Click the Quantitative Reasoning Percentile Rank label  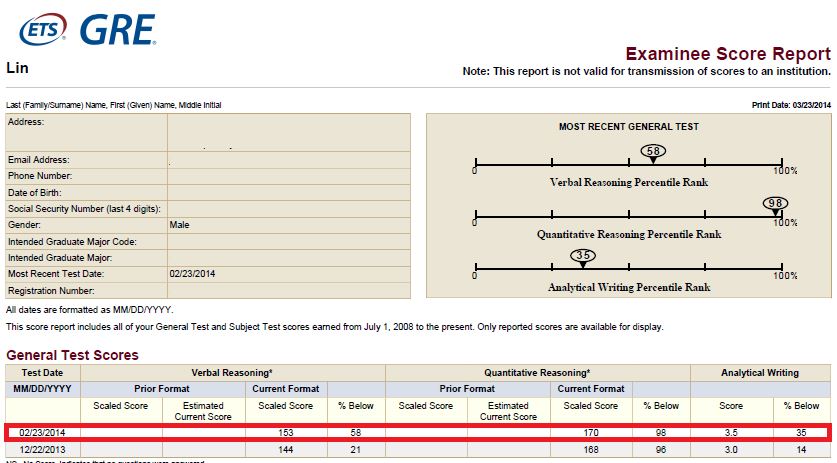629,234
